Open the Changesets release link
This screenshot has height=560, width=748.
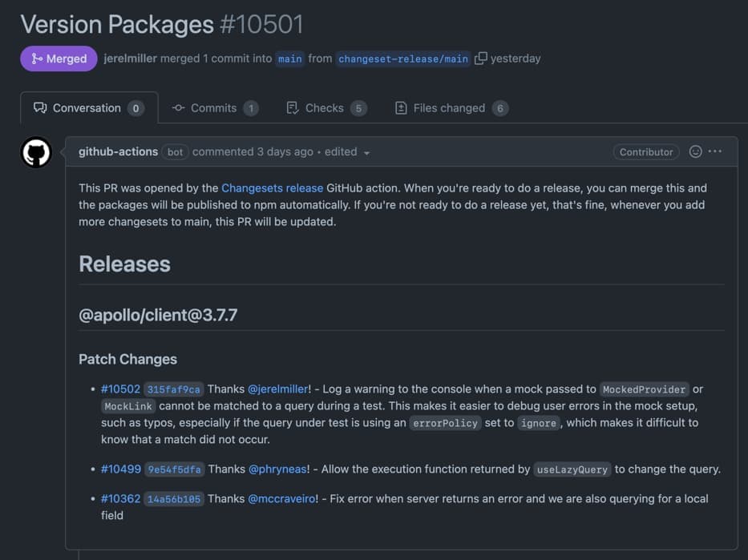coord(273,188)
